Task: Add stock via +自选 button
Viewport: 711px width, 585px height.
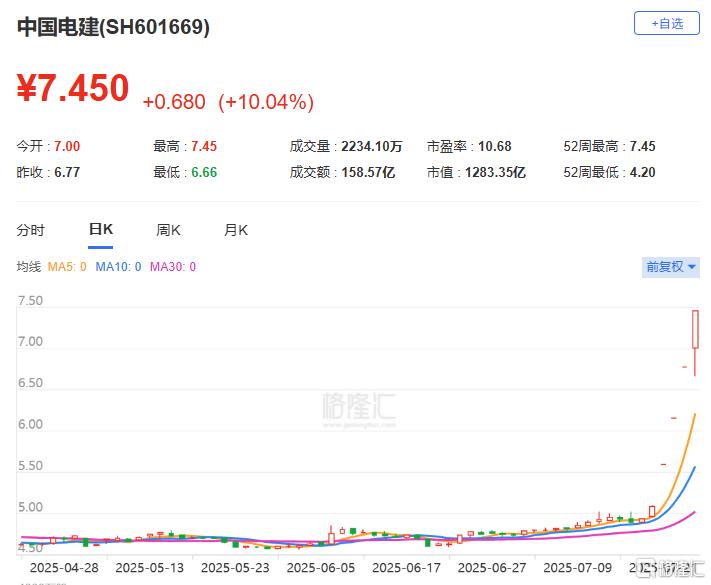Action: pyautogui.click(x=667, y=23)
